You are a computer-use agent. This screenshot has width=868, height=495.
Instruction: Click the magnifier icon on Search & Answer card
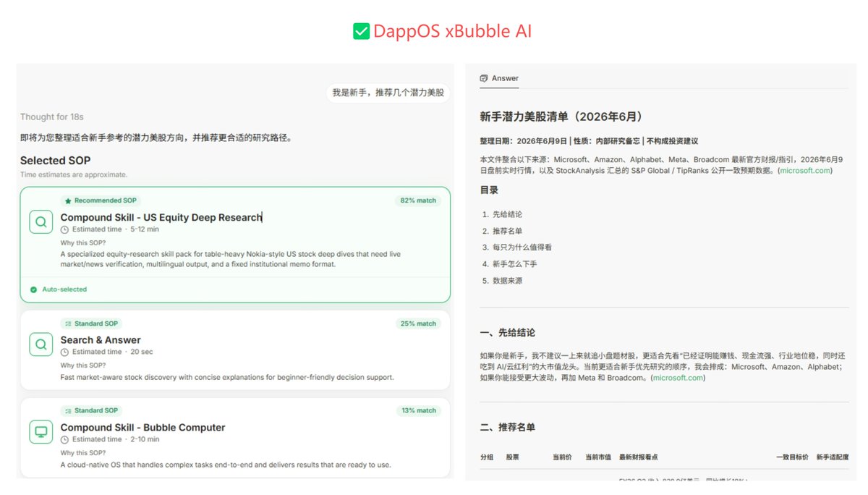point(41,344)
